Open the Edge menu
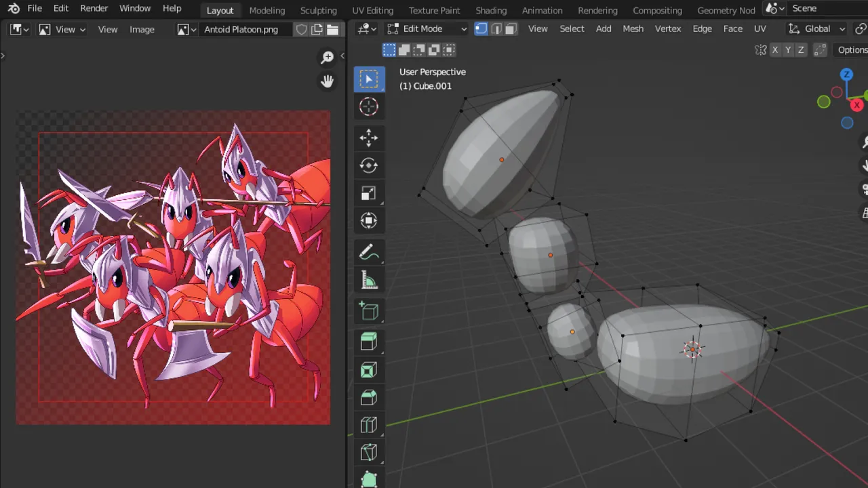Screen dimensions: 868x488 [x=702, y=28]
